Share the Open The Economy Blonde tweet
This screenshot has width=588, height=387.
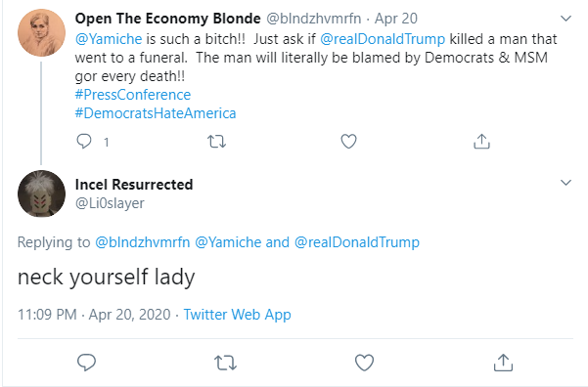[x=482, y=142]
